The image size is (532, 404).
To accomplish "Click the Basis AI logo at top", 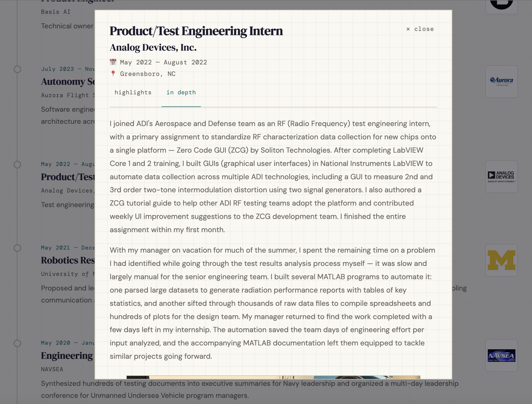I will tap(501, 5).
